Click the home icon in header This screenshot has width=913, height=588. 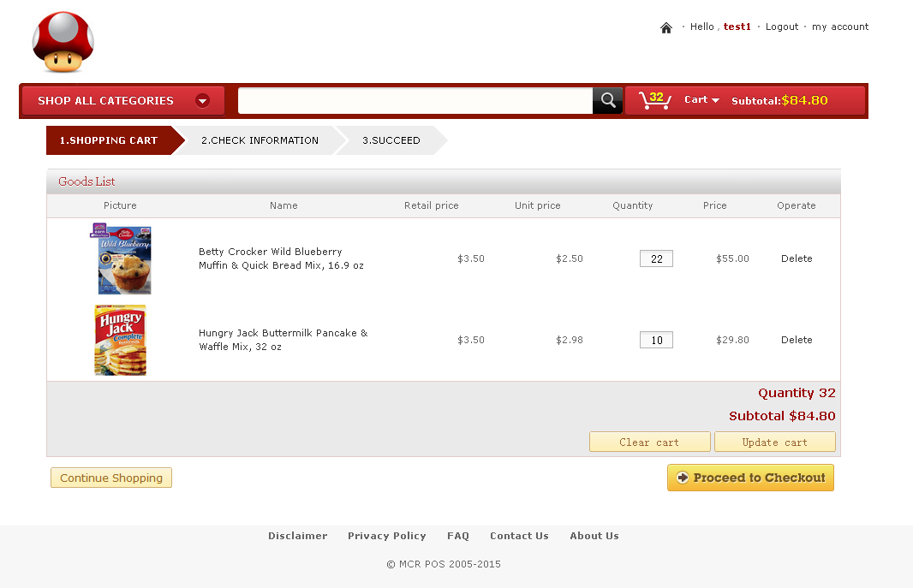click(x=666, y=27)
